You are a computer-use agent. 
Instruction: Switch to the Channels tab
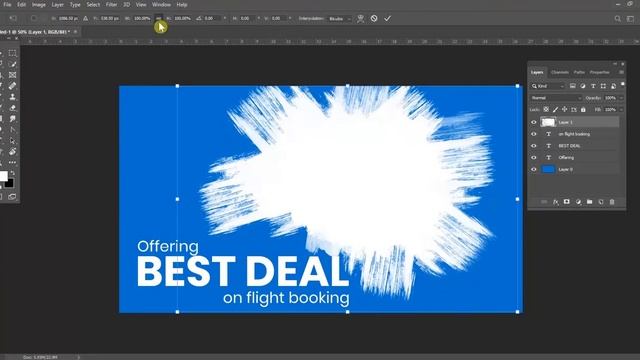(560, 72)
